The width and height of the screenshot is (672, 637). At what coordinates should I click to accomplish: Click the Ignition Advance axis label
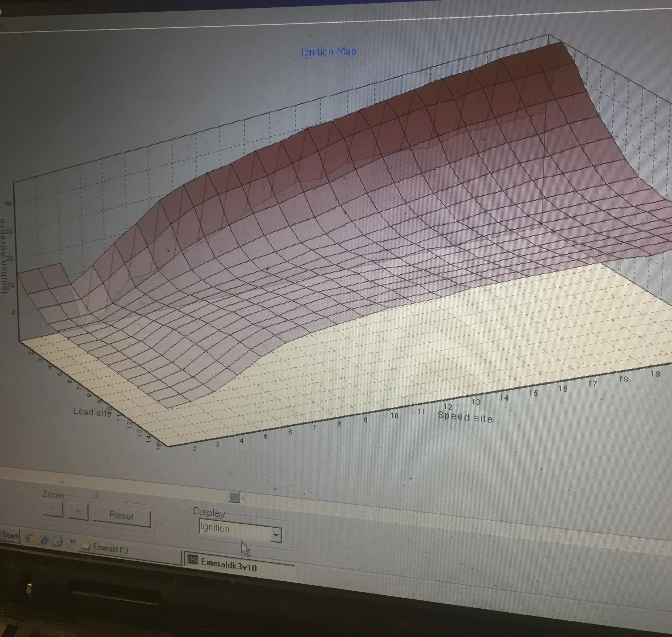click(4, 256)
